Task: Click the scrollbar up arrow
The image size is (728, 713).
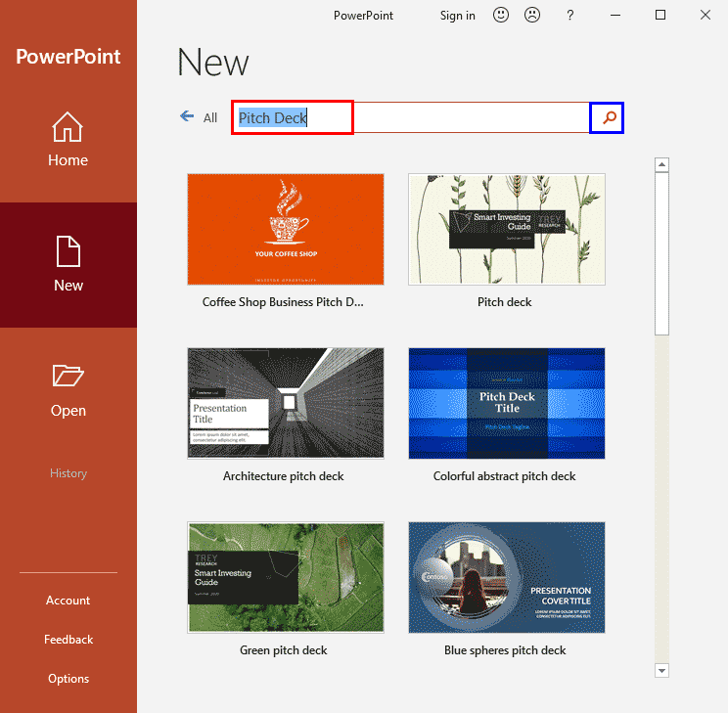Action: point(661,165)
